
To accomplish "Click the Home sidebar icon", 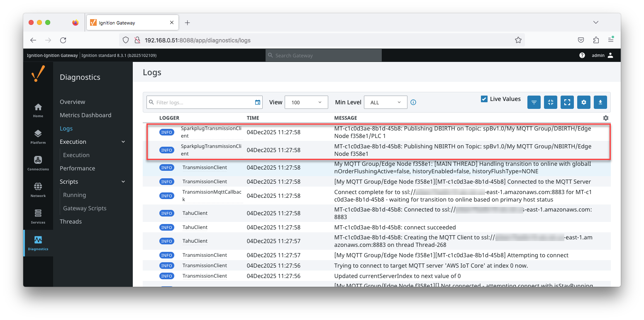I will click(38, 110).
